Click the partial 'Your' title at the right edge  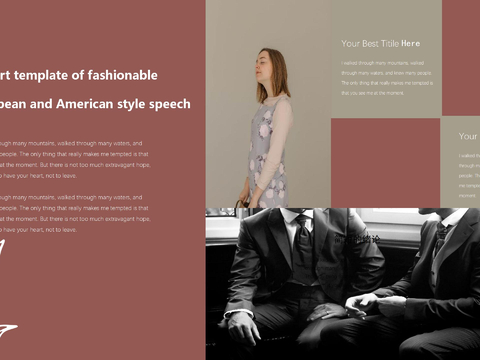468,136
